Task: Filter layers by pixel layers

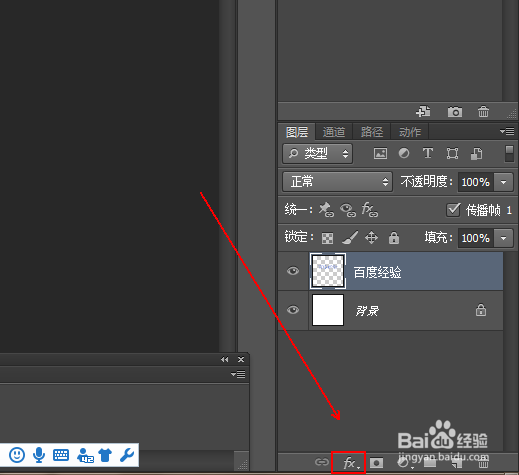Action: 380,154
